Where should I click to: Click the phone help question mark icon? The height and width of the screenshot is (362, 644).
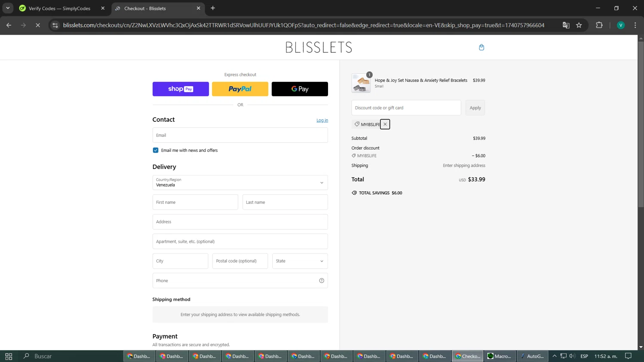[x=322, y=281]
